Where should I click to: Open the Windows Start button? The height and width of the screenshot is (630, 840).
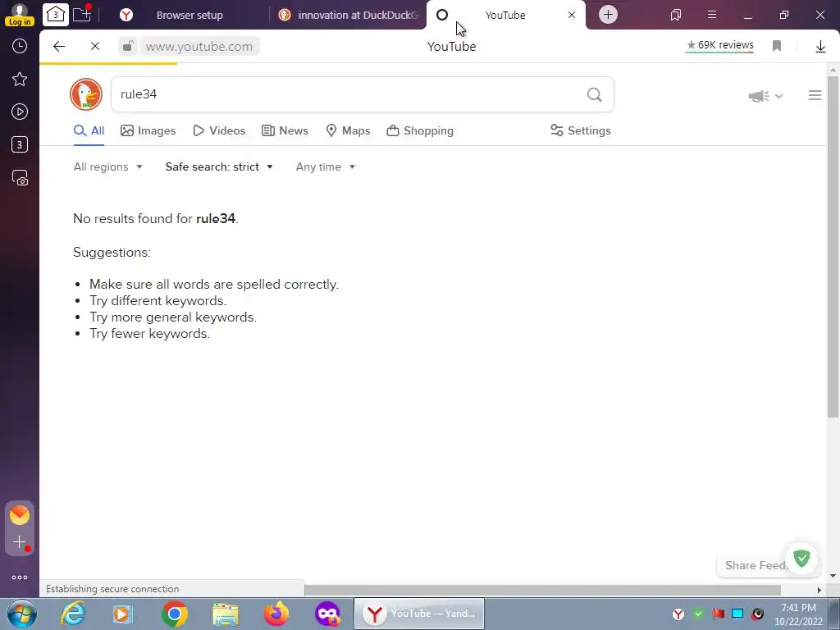click(x=21, y=614)
